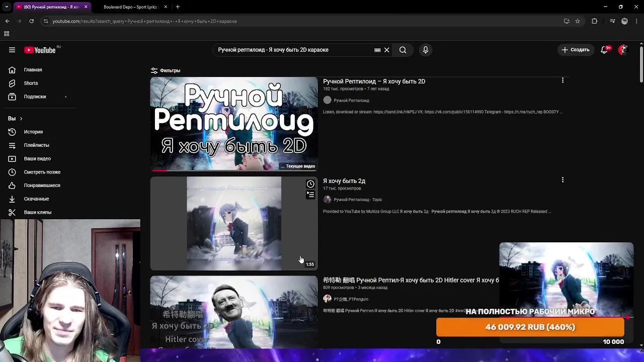This screenshot has height=362, width=644.
Task: Open video titled Я хочу быть 2д
Action: (344, 181)
